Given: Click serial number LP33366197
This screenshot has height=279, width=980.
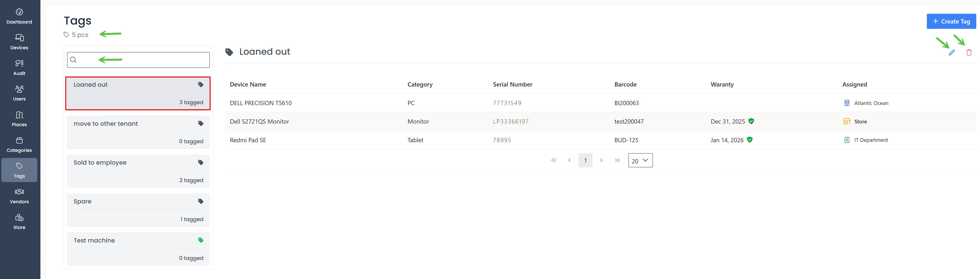Looking at the screenshot, I should tap(511, 121).
